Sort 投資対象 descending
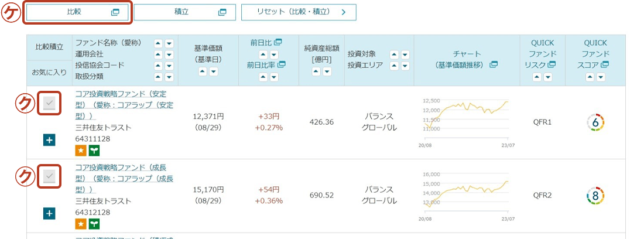Image resolution: width=644 pixels, height=239 pixels. 405,54
